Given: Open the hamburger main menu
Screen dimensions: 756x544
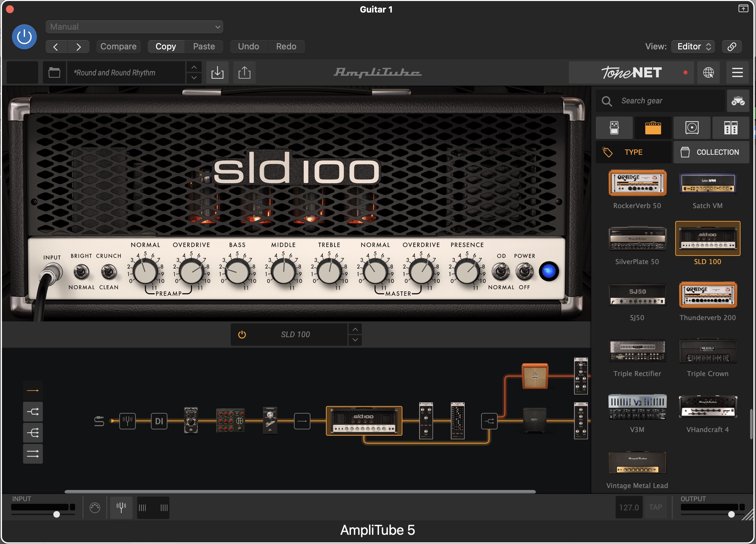Looking at the screenshot, I should [x=737, y=72].
